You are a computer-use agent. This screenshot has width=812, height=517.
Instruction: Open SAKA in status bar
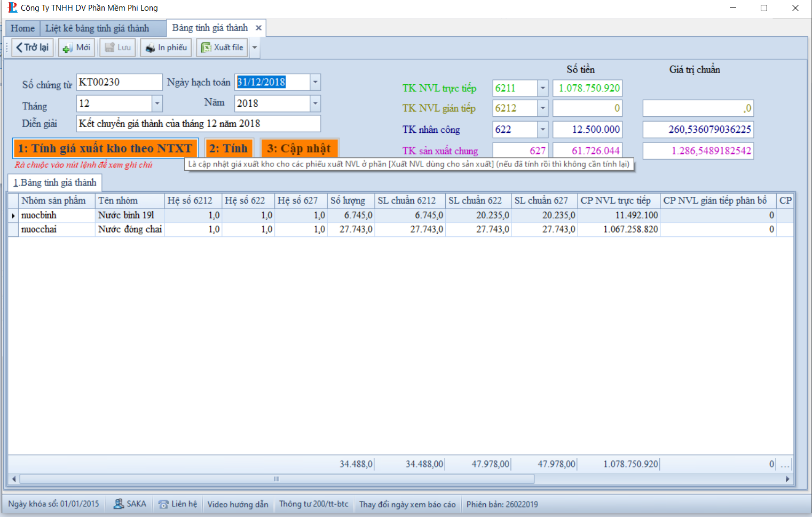coord(130,504)
